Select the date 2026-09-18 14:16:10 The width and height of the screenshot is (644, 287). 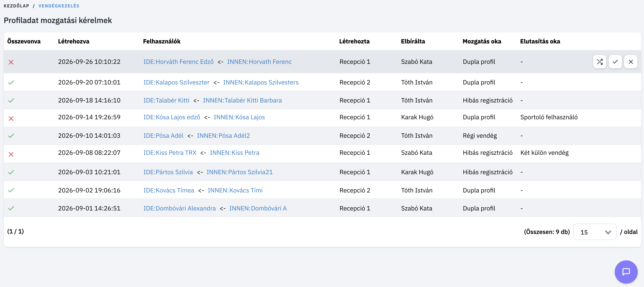click(89, 100)
